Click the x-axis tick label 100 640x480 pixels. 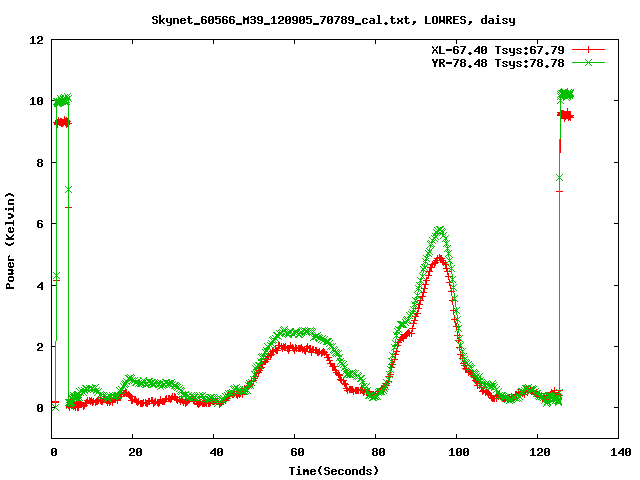[x=459, y=452]
